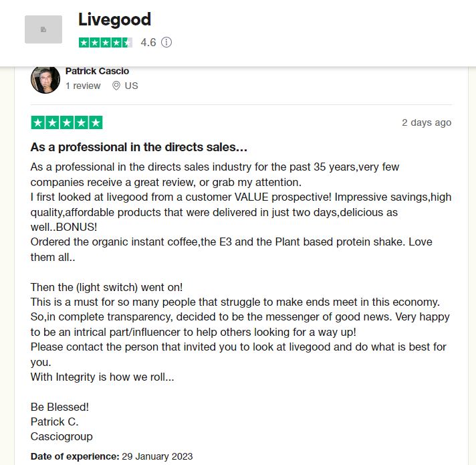The height and width of the screenshot is (465, 476).
Task: Click the location pin icon
Action: 116,86
